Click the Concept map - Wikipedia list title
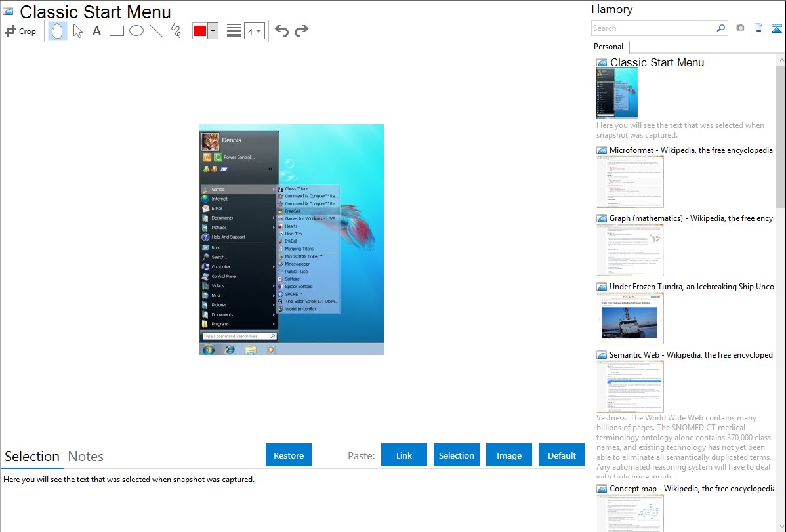 [691, 488]
